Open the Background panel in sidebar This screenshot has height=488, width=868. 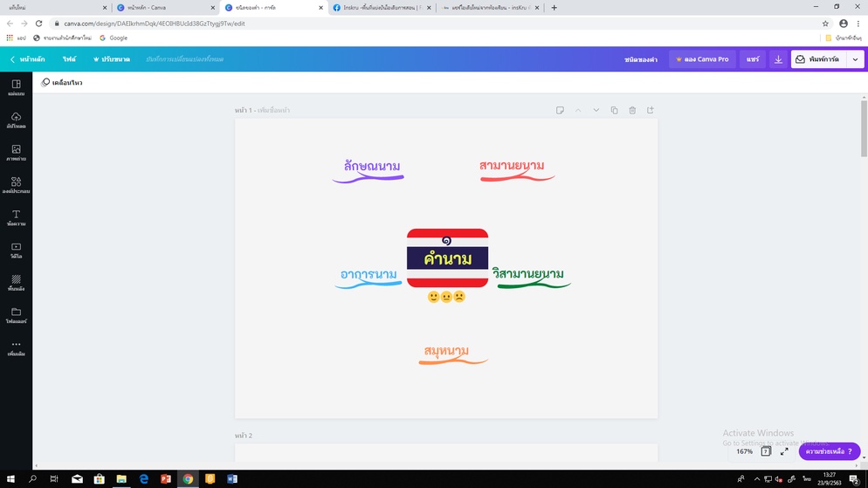16,283
